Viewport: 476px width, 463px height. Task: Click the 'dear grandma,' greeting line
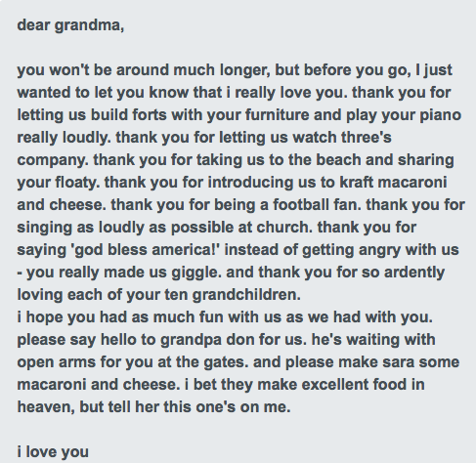pyautogui.click(x=70, y=25)
